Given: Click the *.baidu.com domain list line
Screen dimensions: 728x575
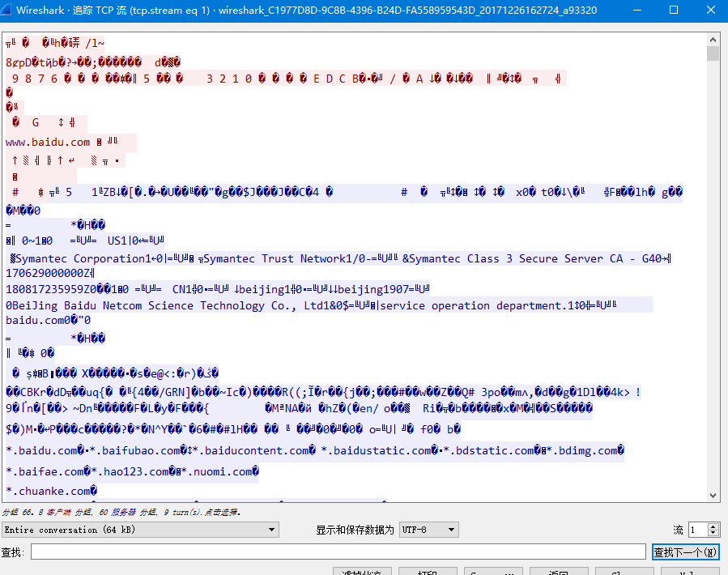Looking at the screenshot, I should (315, 450).
